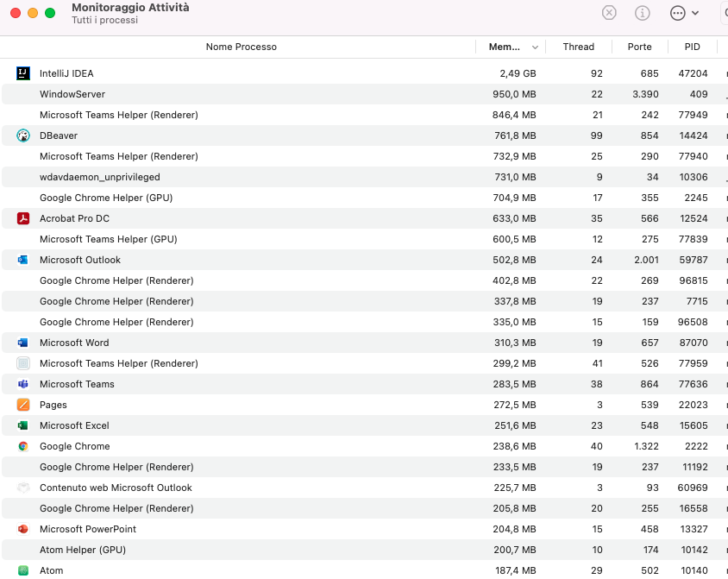
Task: Click the Google Chrome app icon
Action: 22,446
